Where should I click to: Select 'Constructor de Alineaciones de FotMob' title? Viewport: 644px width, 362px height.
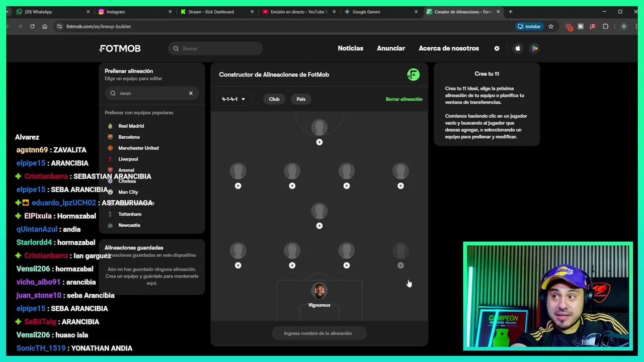[274, 74]
